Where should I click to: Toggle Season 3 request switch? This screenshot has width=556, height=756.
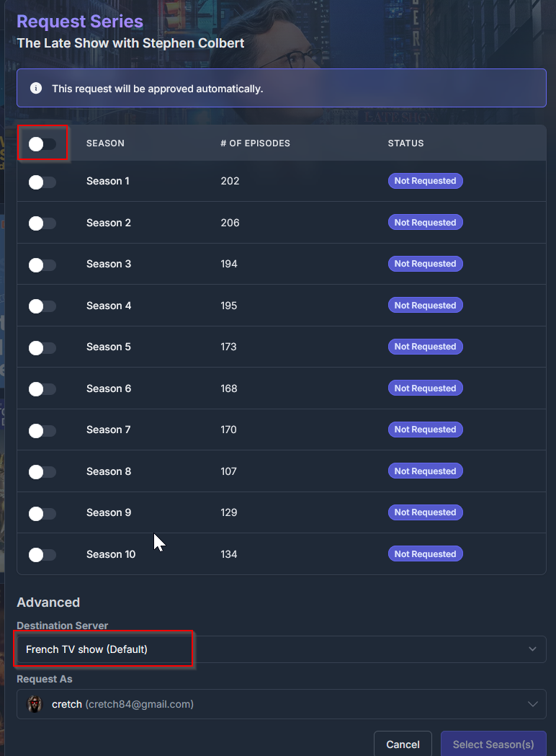point(42,264)
